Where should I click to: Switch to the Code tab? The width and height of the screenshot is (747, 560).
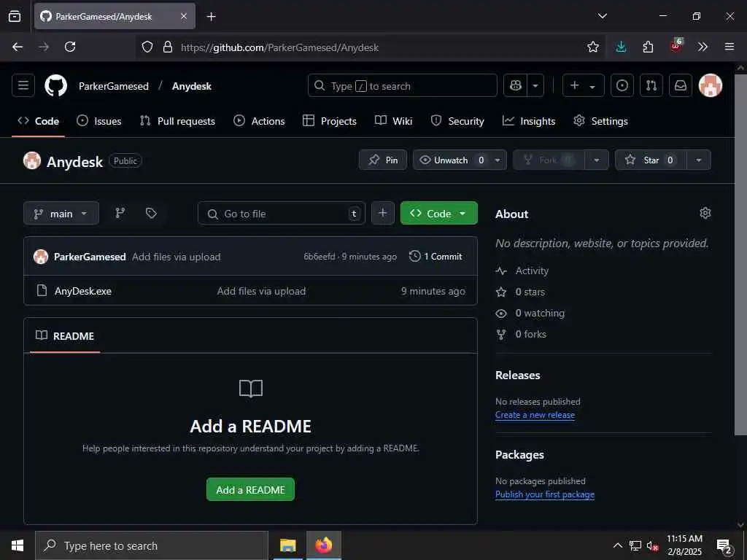pos(39,121)
